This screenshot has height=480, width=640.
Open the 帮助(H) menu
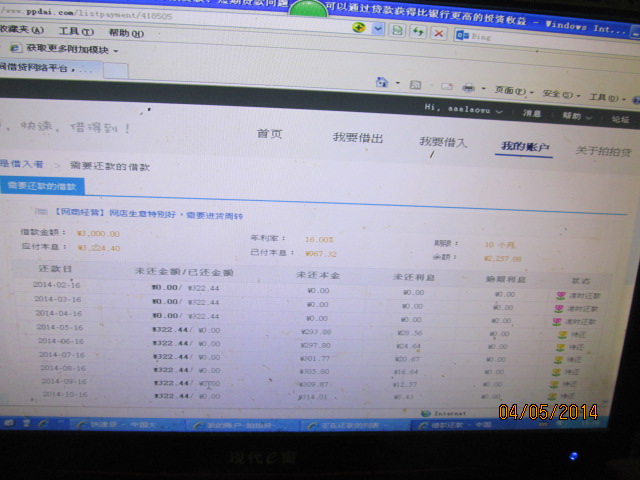[x=126, y=33]
